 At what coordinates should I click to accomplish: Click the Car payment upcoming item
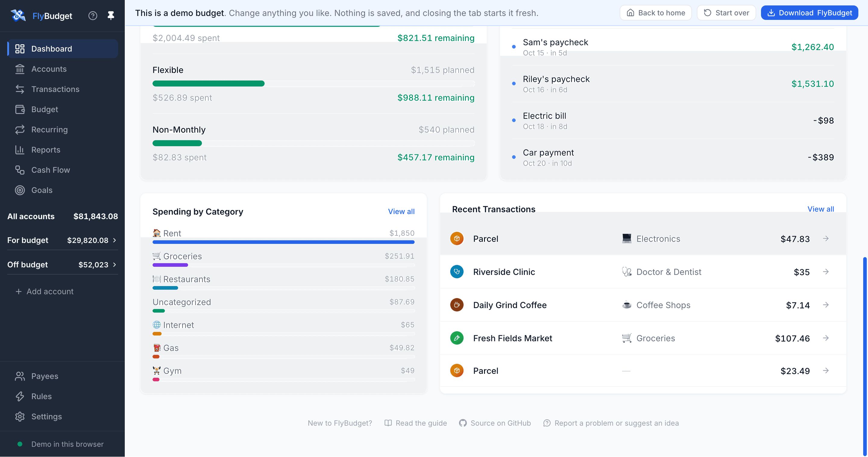(673, 157)
